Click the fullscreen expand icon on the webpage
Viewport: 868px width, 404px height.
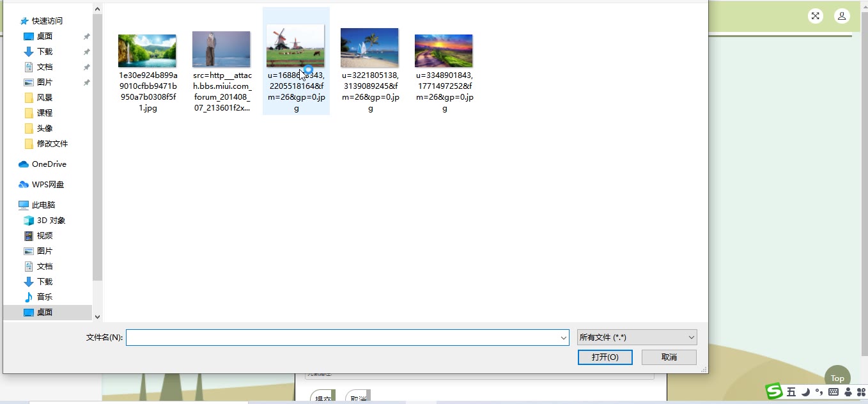(x=815, y=17)
